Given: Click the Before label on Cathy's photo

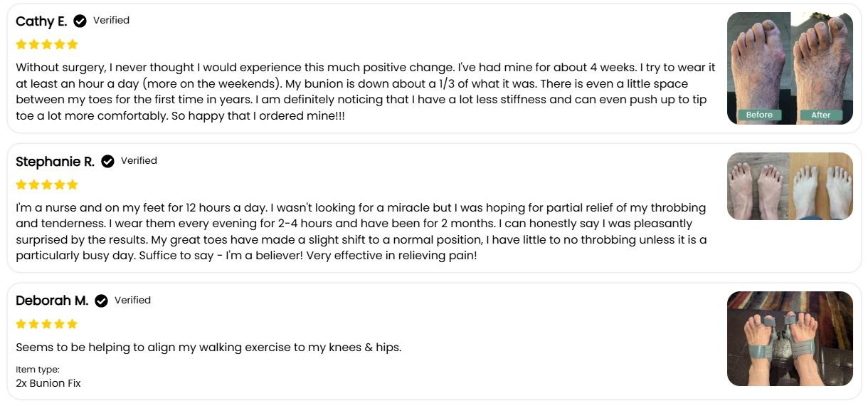Looking at the screenshot, I should coord(759,115).
